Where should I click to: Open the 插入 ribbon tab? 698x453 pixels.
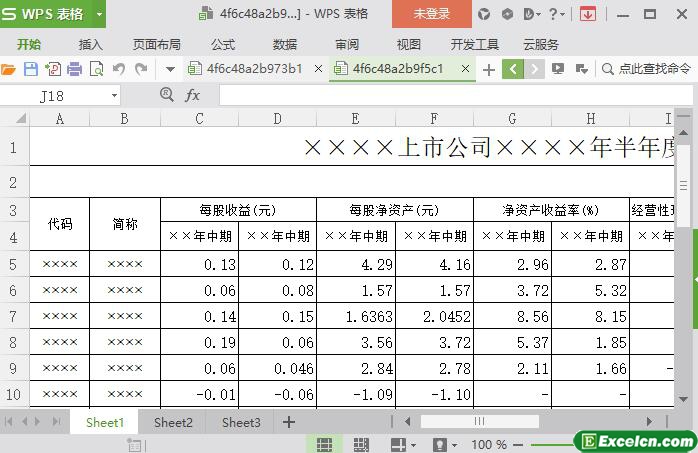[x=90, y=44]
